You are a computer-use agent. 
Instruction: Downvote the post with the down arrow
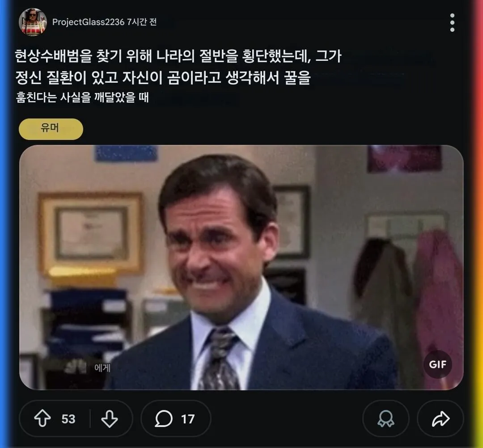point(109,419)
